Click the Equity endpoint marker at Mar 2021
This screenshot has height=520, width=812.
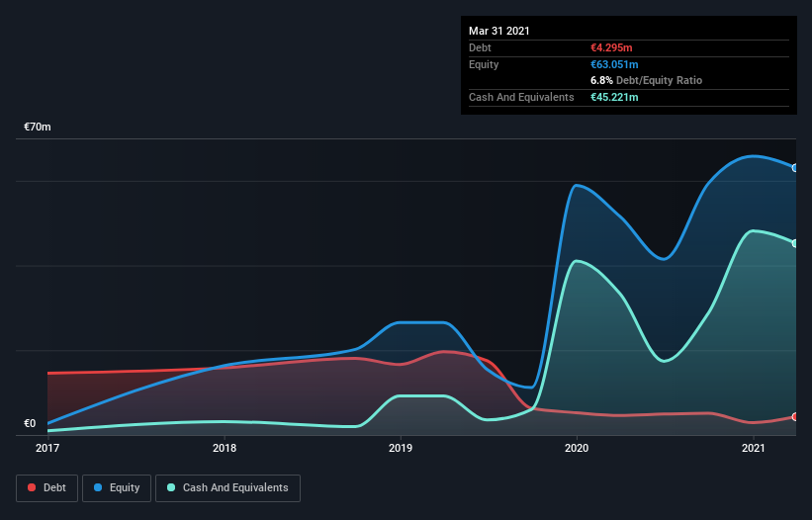(795, 168)
